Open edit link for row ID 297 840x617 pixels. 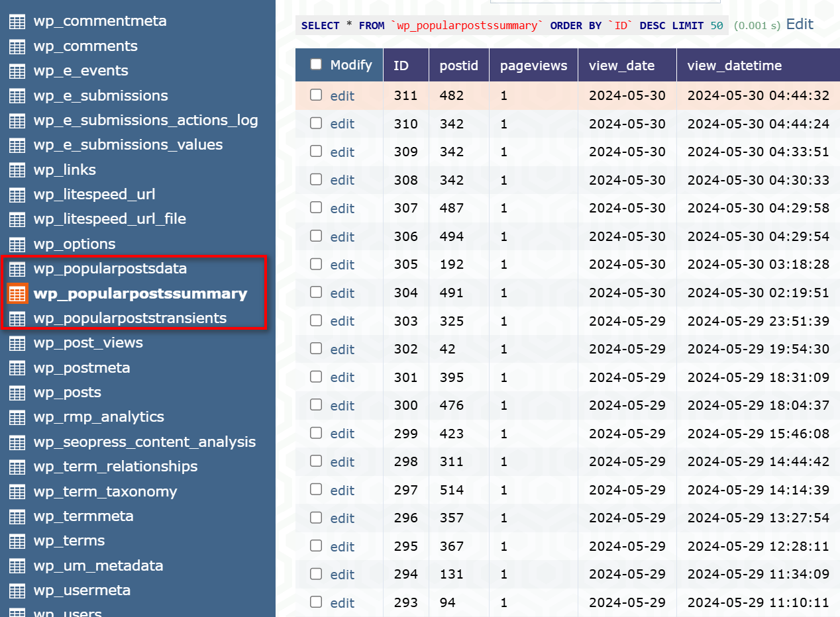[342, 490]
